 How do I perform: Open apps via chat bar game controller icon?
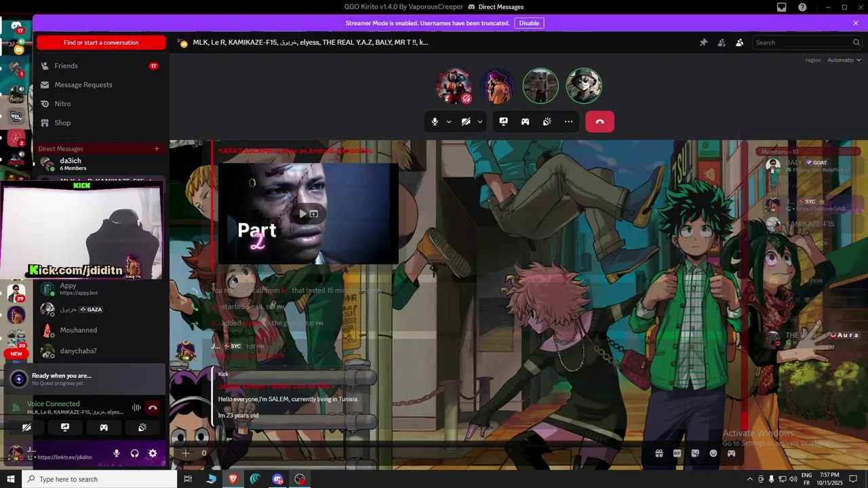pyautogui.click(x=732, y=453)
